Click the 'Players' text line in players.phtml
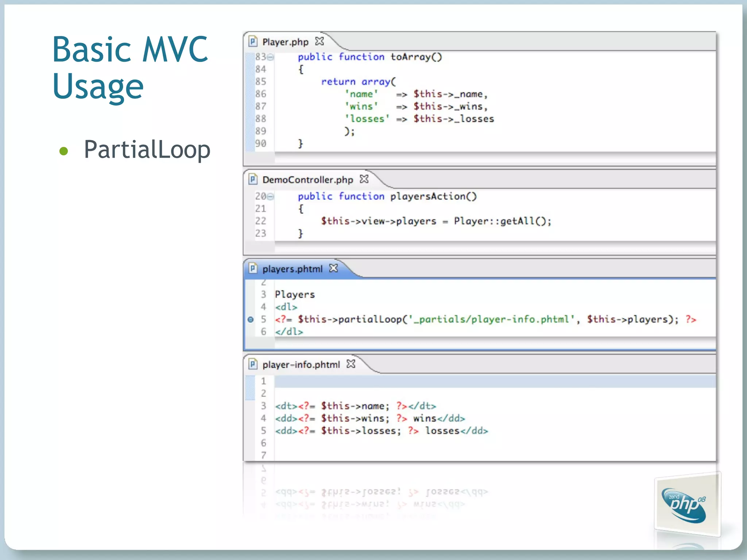 (295, 295)
